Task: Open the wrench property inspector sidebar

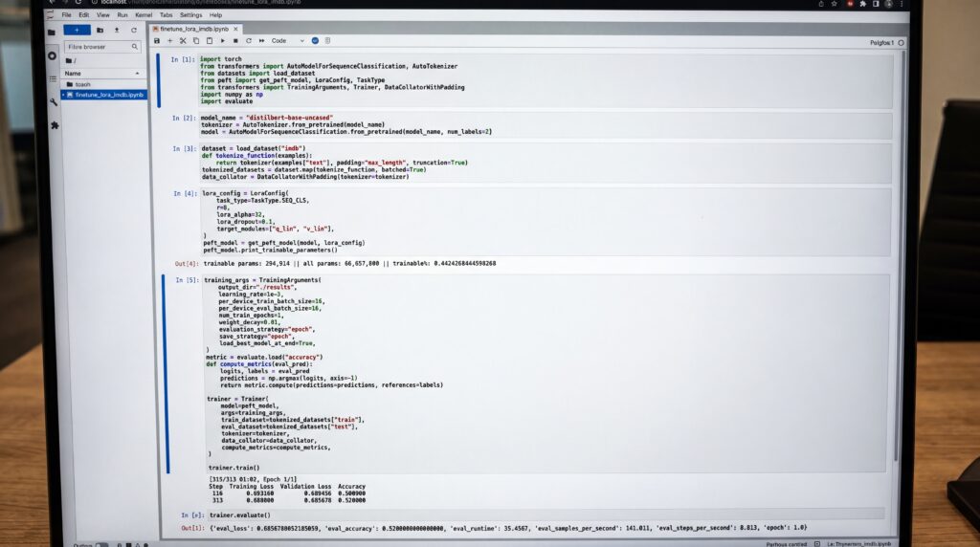Action: [x=54, y=101]
